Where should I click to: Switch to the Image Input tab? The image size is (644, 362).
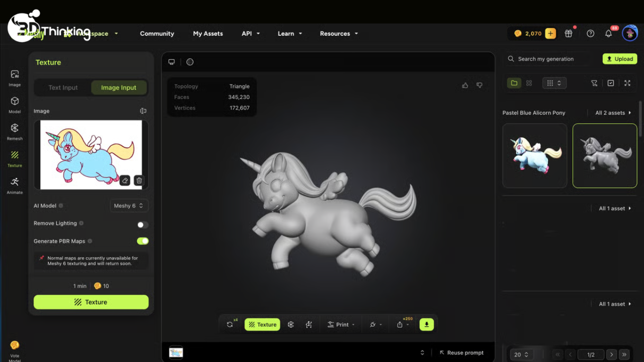[x=119, y=87]
